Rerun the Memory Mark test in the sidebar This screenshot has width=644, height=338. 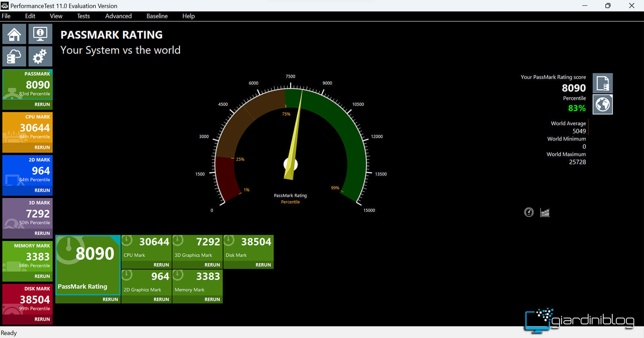tap(42, 276)
